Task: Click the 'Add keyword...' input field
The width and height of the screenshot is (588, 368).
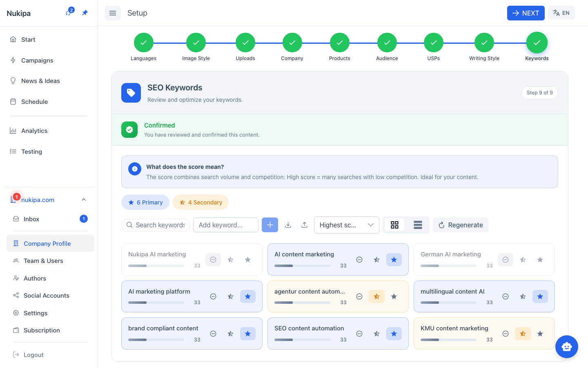Action: pos(226,225)
